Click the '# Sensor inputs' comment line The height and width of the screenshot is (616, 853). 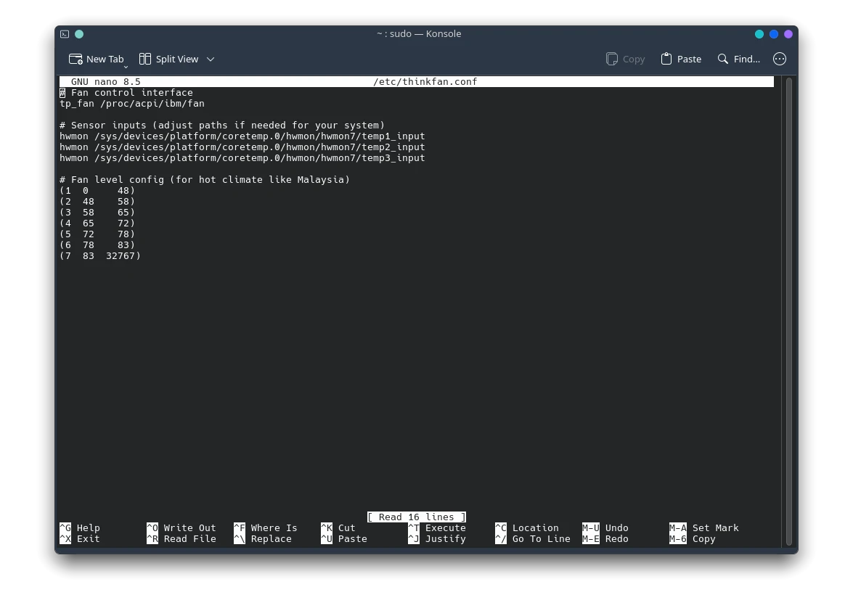tap(222, 125)
